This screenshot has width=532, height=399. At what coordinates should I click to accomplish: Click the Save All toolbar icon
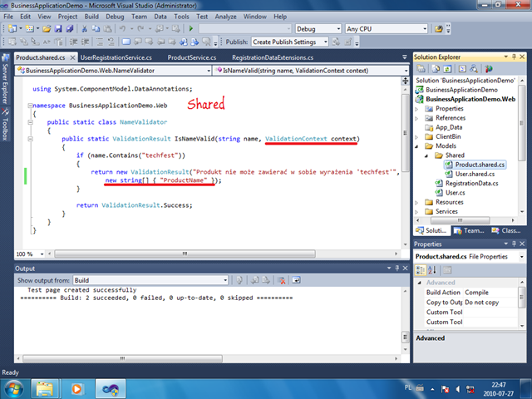click(70, 29)
